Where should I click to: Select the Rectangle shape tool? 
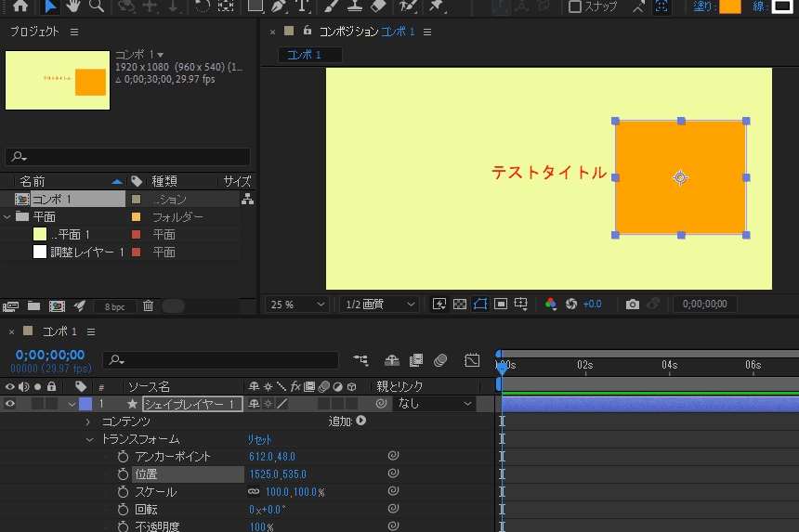coord(255,6)
